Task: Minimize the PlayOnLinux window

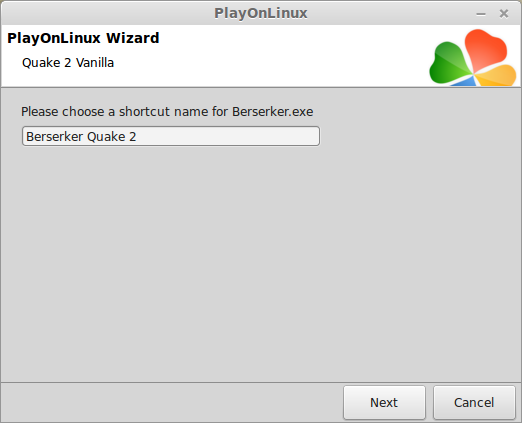Action: pyautogui.click(x=481, y=14)
